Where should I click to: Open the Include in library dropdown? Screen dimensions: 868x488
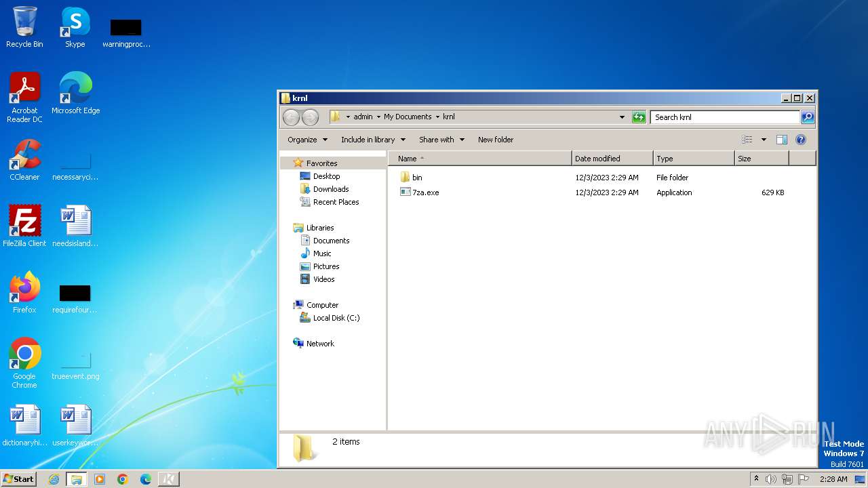click(373, 140)
